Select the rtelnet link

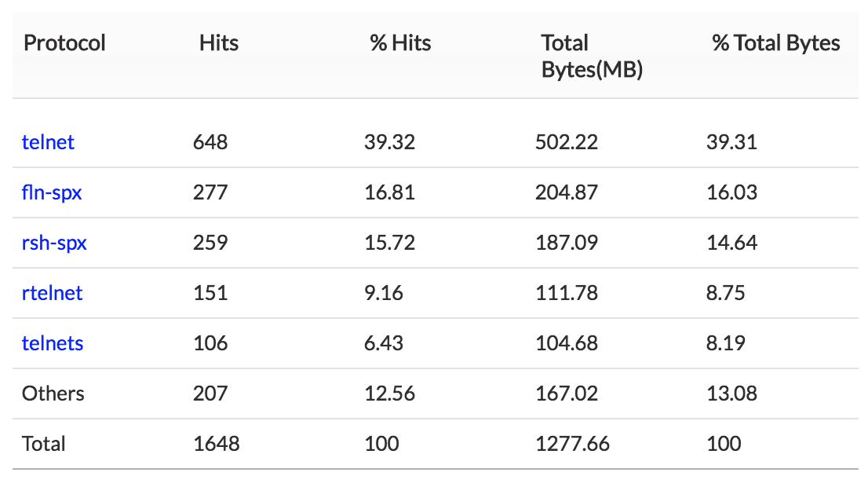52,293
